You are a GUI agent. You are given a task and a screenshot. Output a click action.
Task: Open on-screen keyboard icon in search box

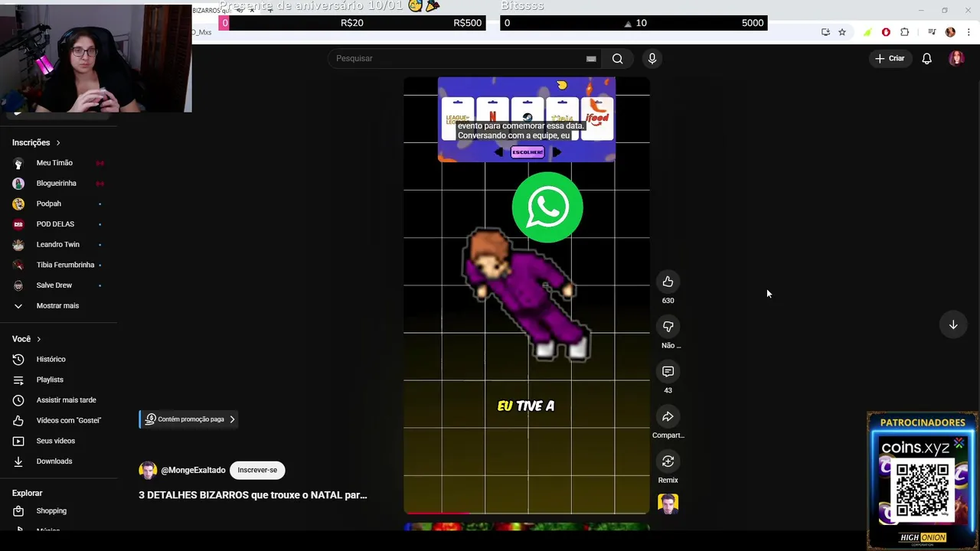click(591, 58)
